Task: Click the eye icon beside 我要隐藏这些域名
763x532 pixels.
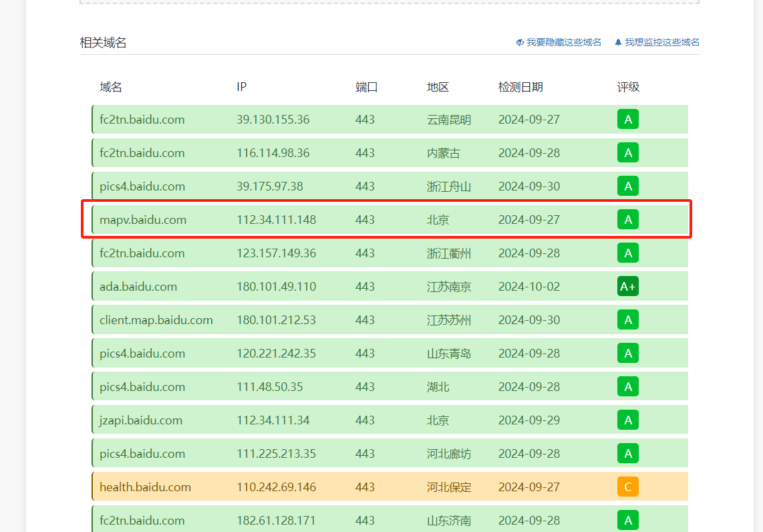Action: coord(520,42)
